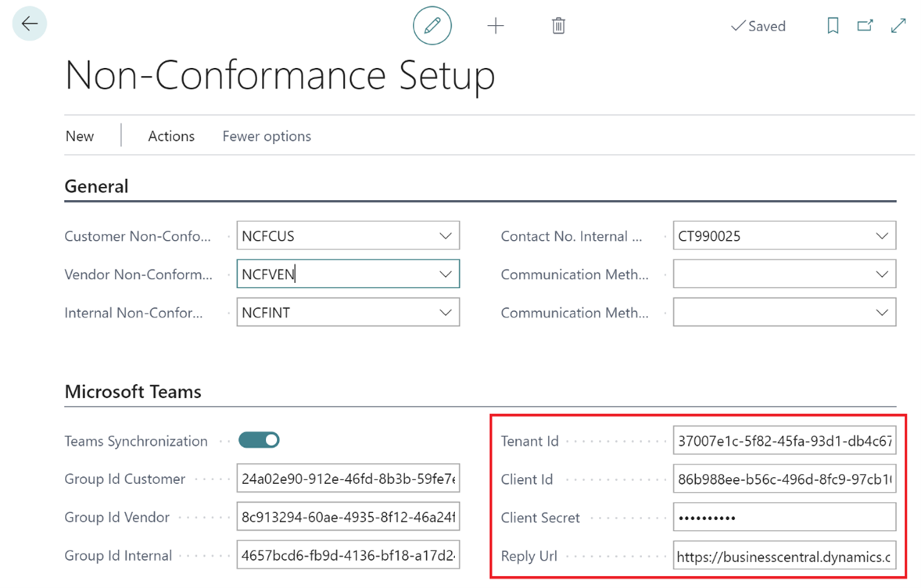Click the back arrow icon
This screenshot has height=588, width=921.
point(30,24)
